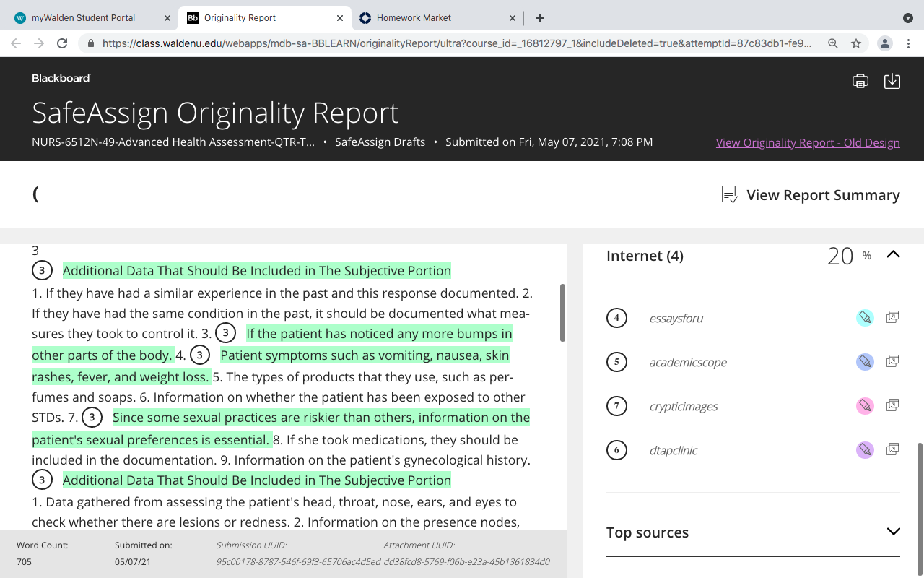Click source number 4 circle badge
The height and width of the screenshot is (578, 924).
point(616,318)
